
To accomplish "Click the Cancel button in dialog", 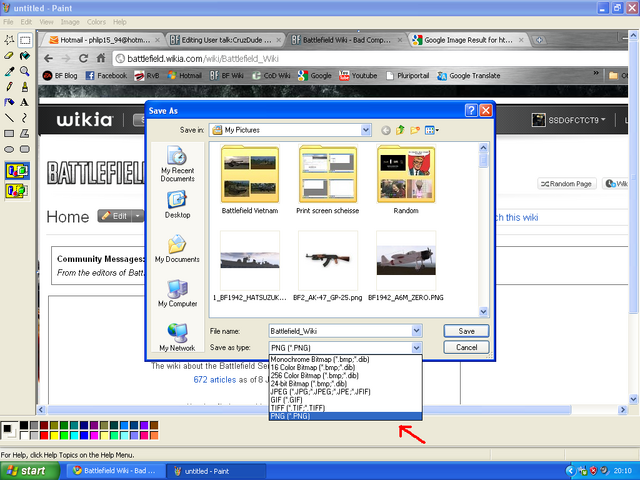I will point(466,347).
